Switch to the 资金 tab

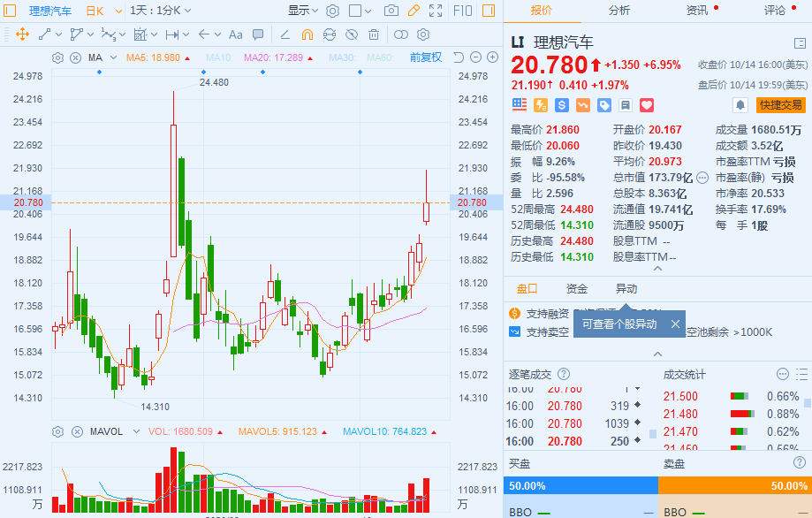576,288
